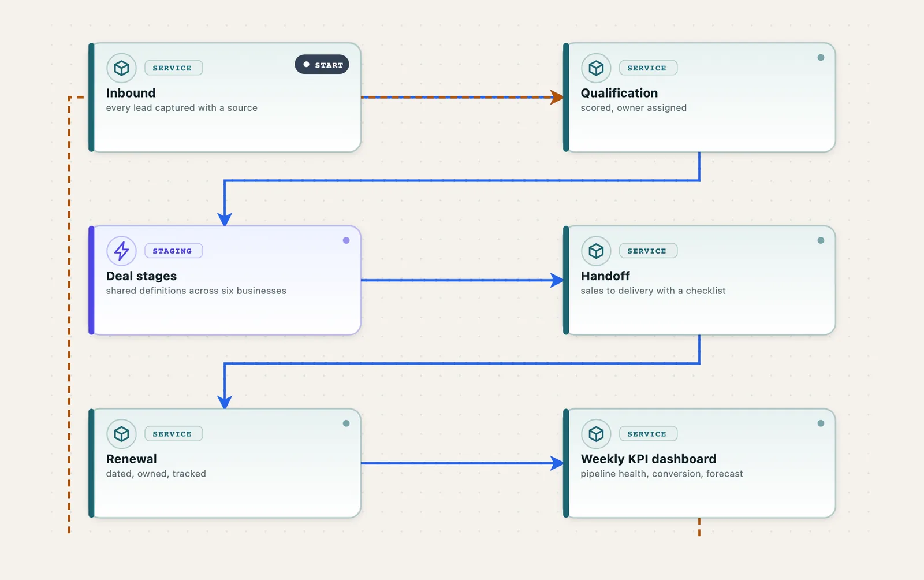Select the Weekly KPI dashboard title
Viewport: 924px width, 580px height.
[649, 459]
